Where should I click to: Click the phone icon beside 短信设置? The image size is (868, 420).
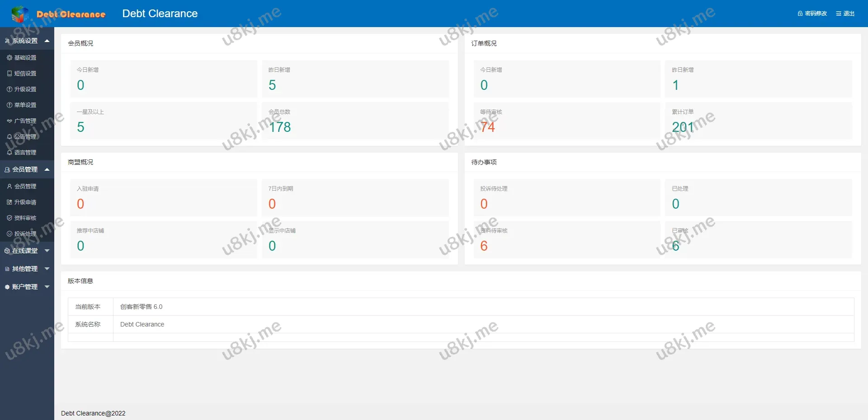9,74
